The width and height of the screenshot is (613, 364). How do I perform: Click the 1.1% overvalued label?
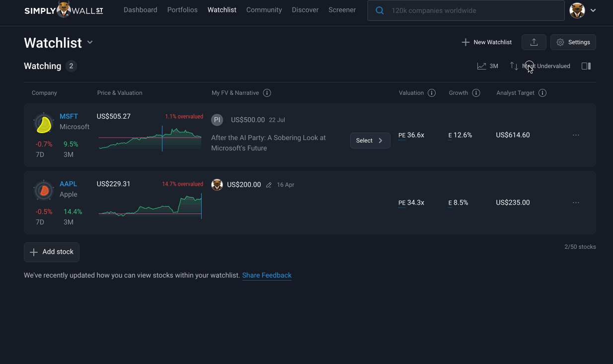(184, 117)
